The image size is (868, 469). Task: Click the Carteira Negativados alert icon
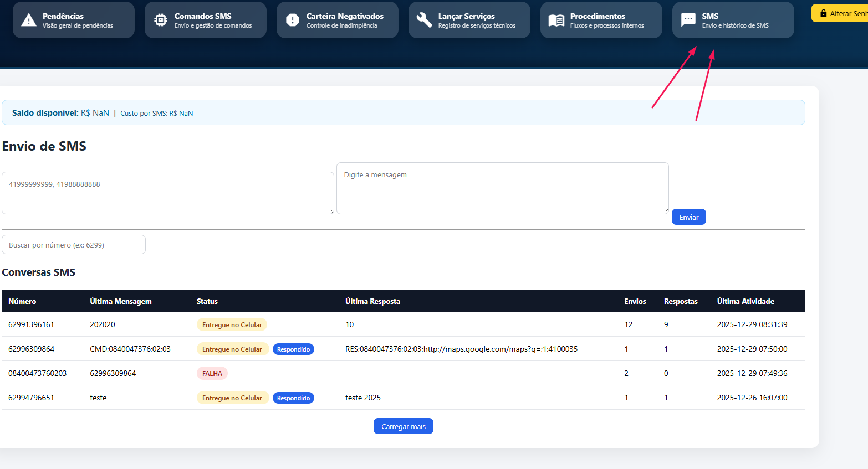293,20
